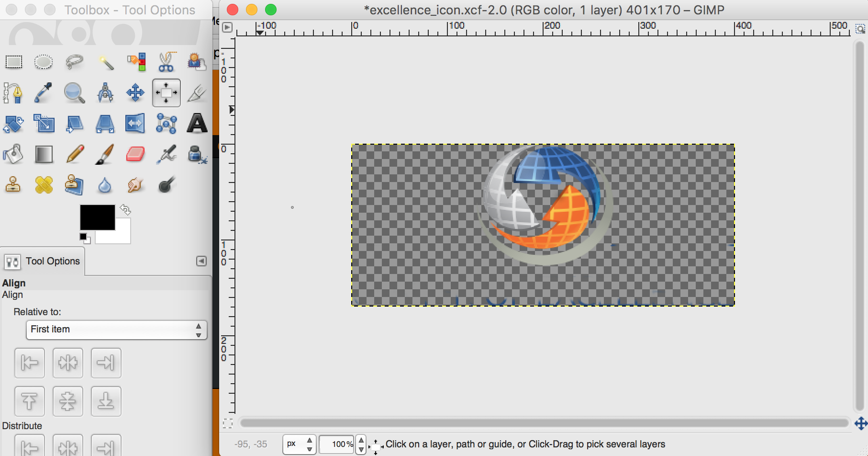Click the 100% zoom input field
The height and width of the screenshot is (456, 868).
337,445
